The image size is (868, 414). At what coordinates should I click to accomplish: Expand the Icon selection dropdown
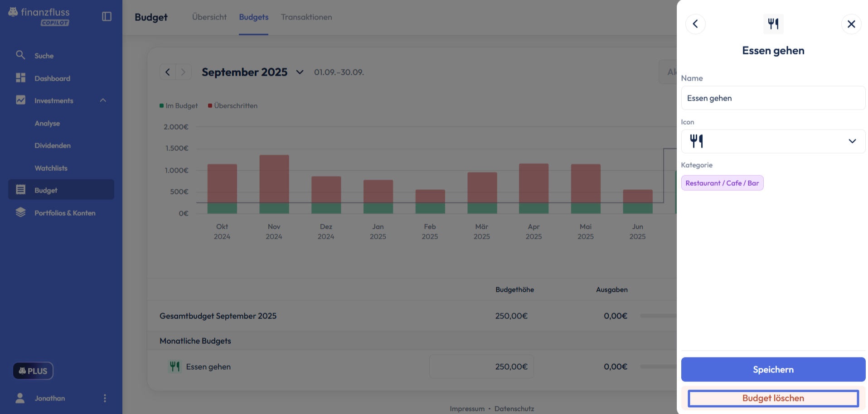click(852, 141)
